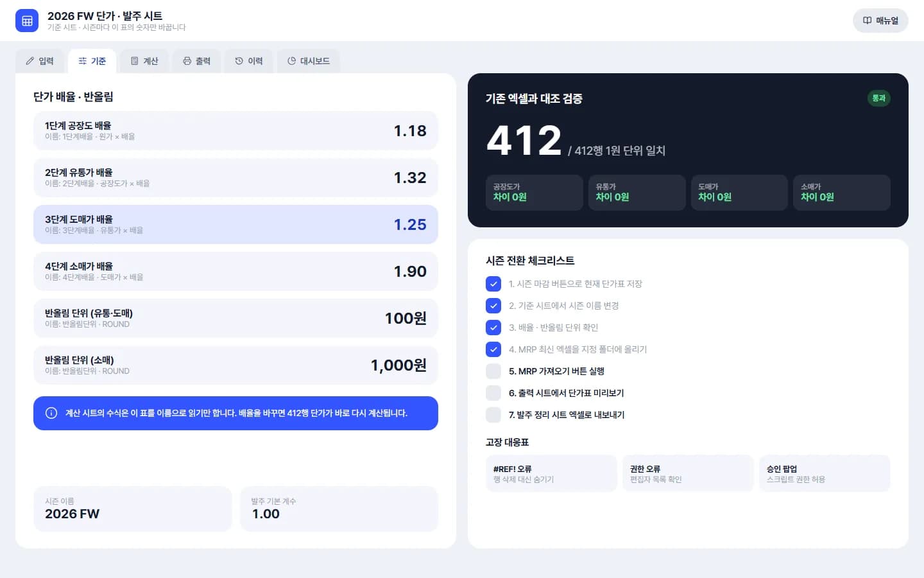
Task: Click the green 통과 status badge
Action: 879,98
